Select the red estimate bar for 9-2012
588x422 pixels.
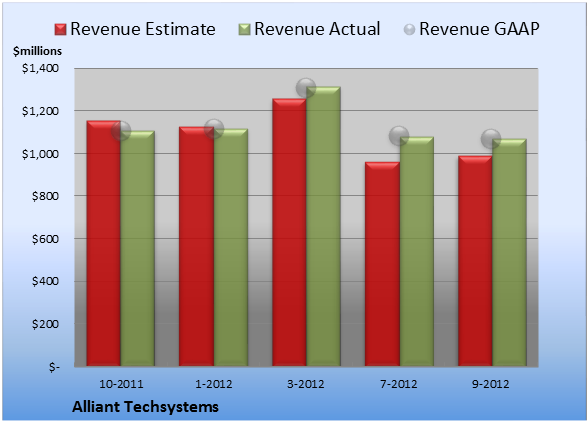point(475,261)
